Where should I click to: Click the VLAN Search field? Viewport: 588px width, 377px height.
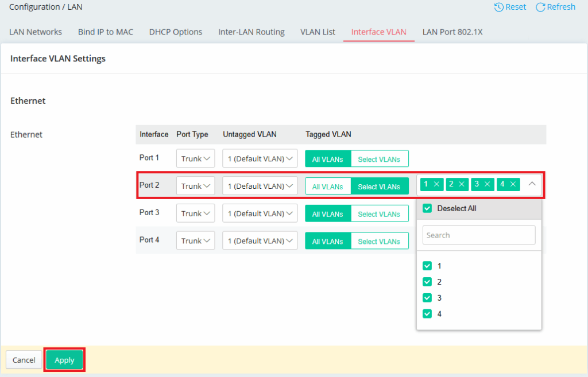click(x=479, y=235)
